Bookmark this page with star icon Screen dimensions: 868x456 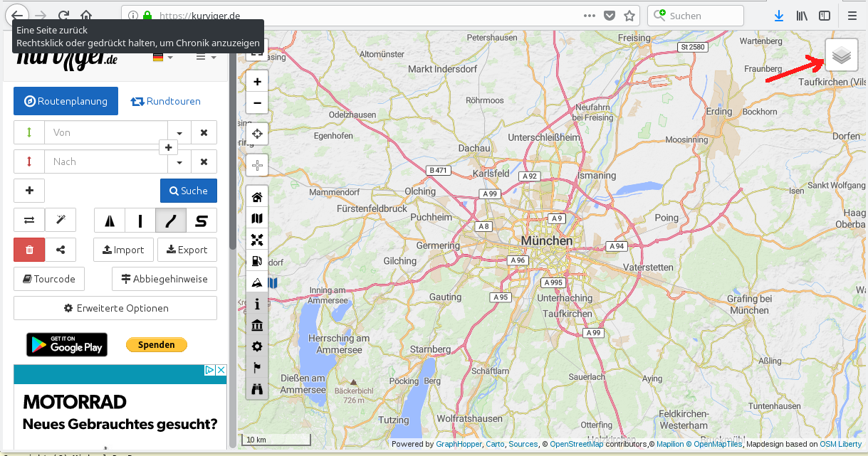point(629,15)
